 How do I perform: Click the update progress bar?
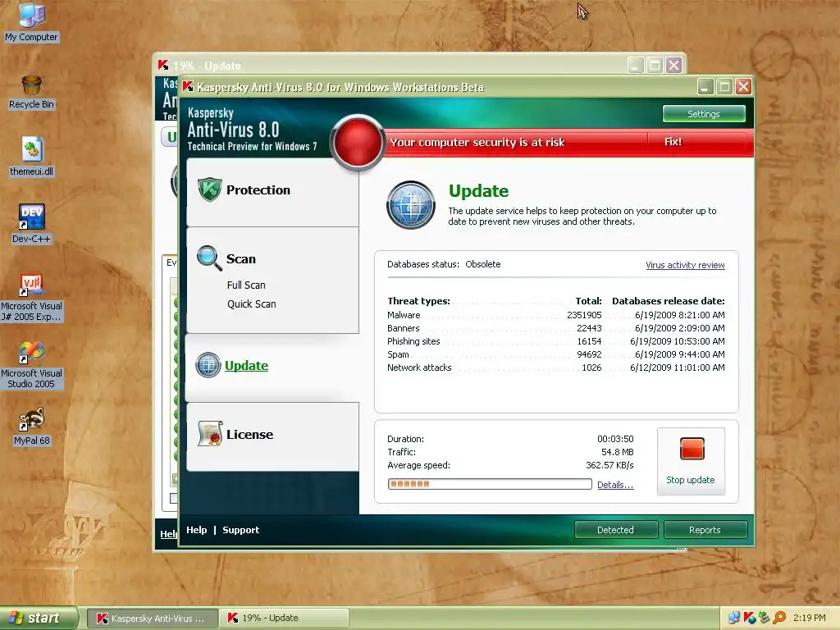pos(490,484)
